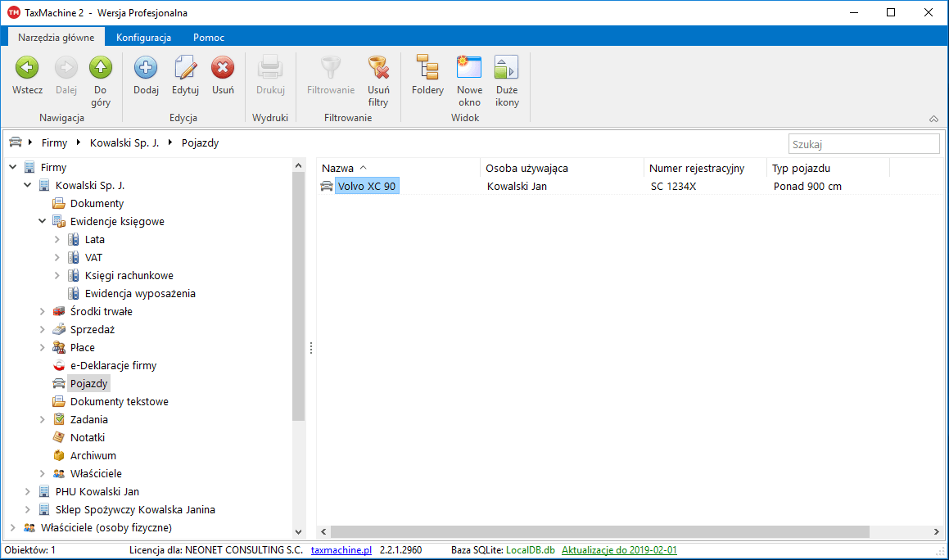Viewport: 949px width, 560px height.
Task: Open the taxmachine.pl link in status bar
Action: pyautogui.click(x=341, y=550)
